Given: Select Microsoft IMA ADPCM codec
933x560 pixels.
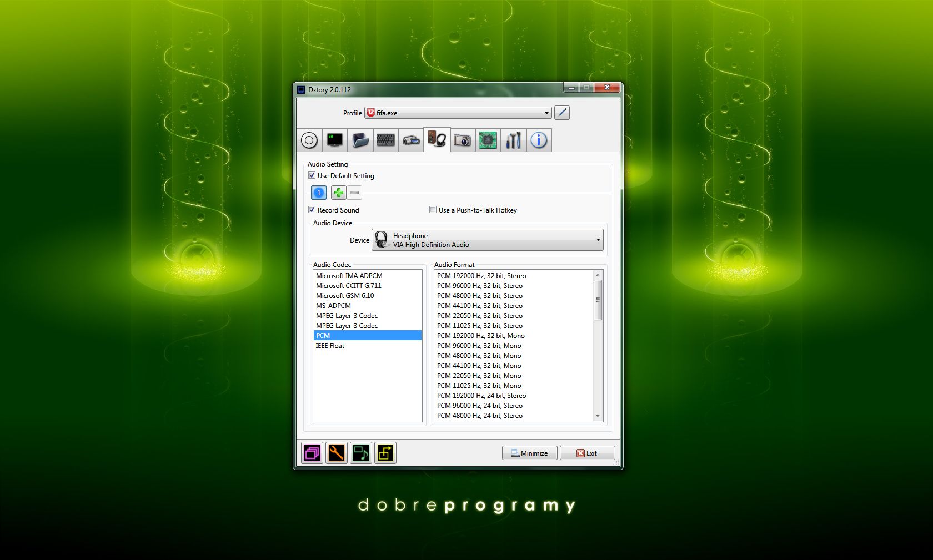Looking at the screenshot, I should click(x=368, y=275).
